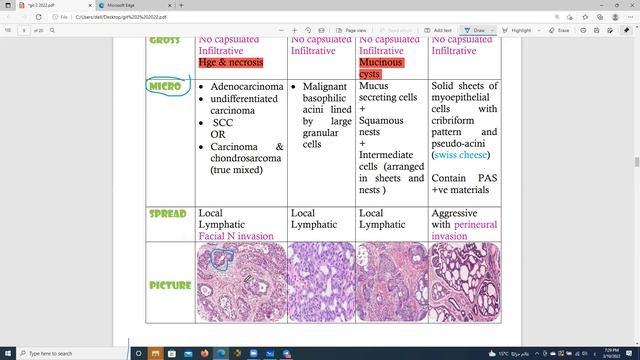Open the browser profile icon
This screenshot has width=640, height=360.
615,17
